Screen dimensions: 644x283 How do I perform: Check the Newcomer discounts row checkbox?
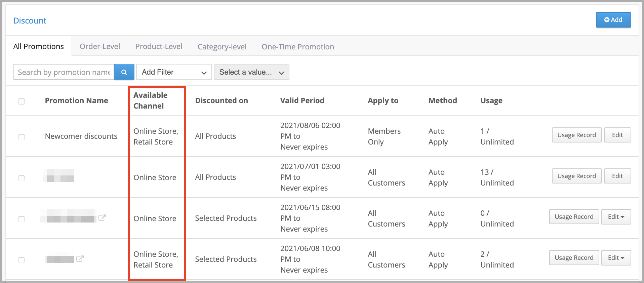pos(22,137)
